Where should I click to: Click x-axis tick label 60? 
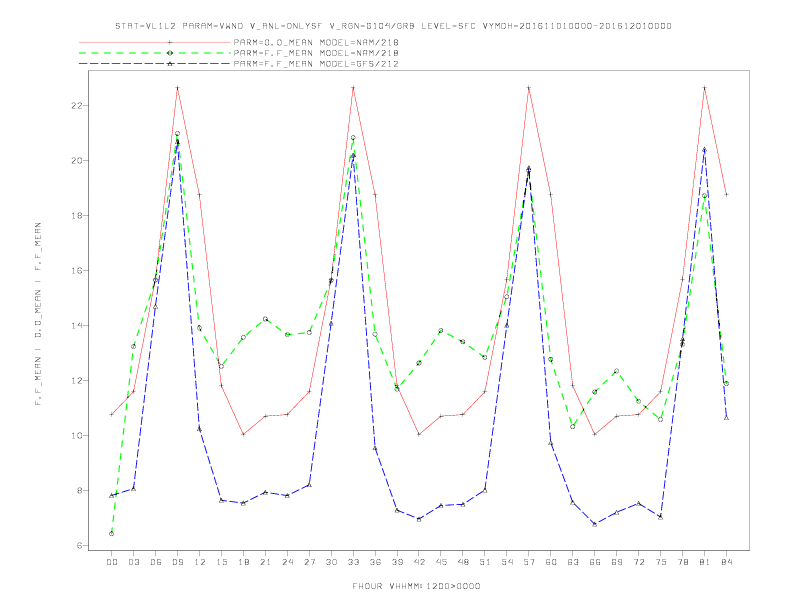tap(551, 562)
